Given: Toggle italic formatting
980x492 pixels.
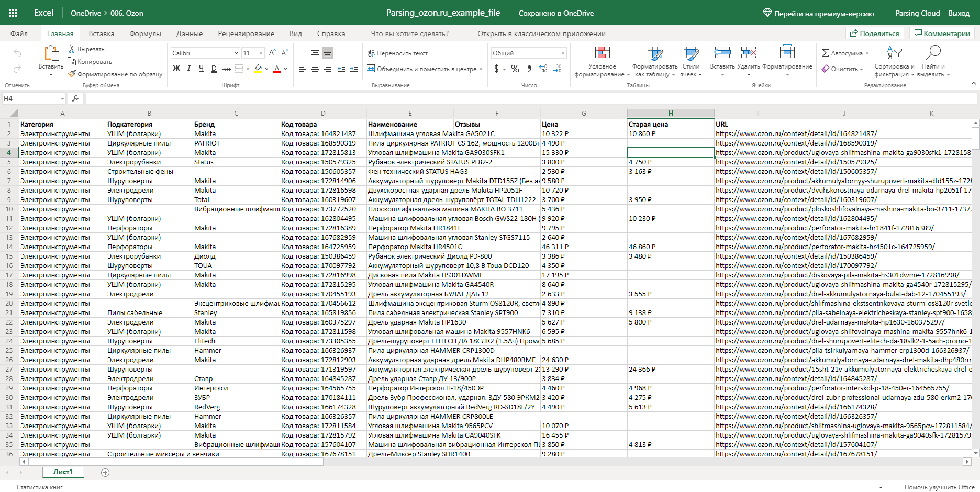Looking at the screenshot, I should (x=189, y=69).
